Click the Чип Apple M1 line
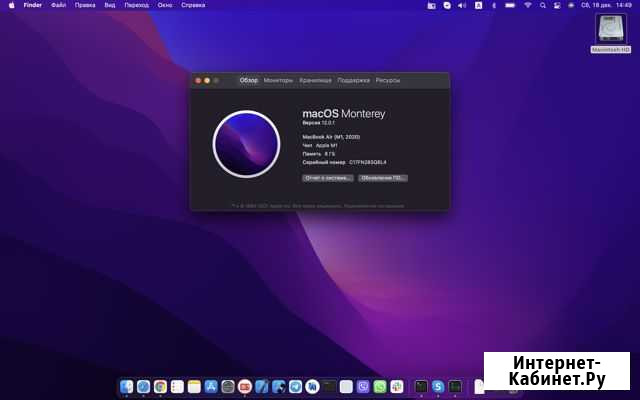 click(x=320, y=145)
